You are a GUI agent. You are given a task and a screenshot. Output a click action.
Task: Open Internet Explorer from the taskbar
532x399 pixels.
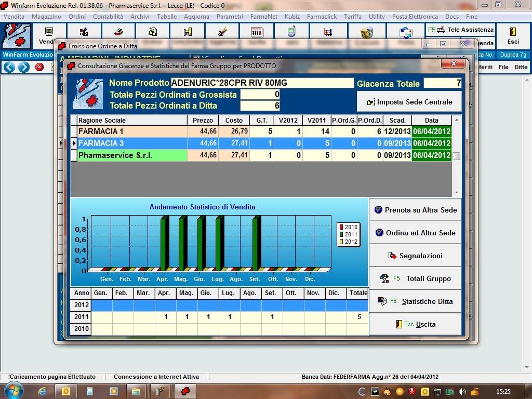(x=42, y=391)
